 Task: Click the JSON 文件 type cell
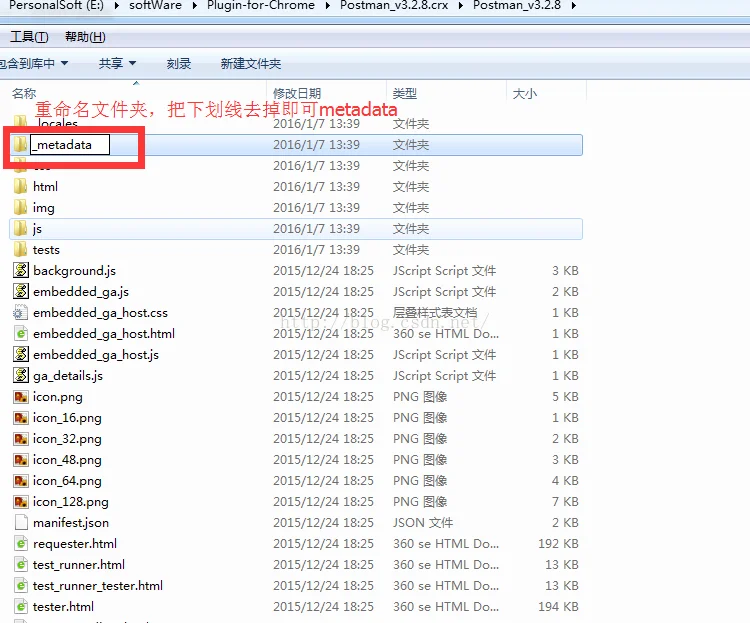click(423, 523)
